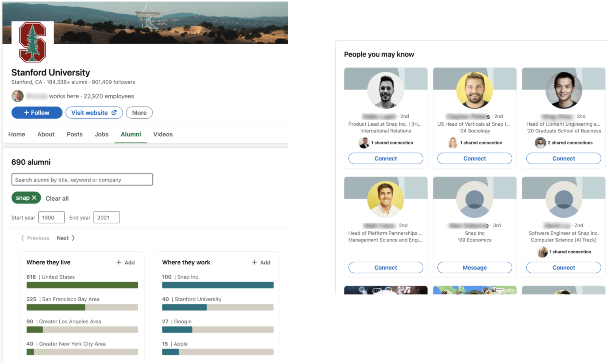
Task: Focus the Search alumni input field
Action: click(x=82, y=180)
